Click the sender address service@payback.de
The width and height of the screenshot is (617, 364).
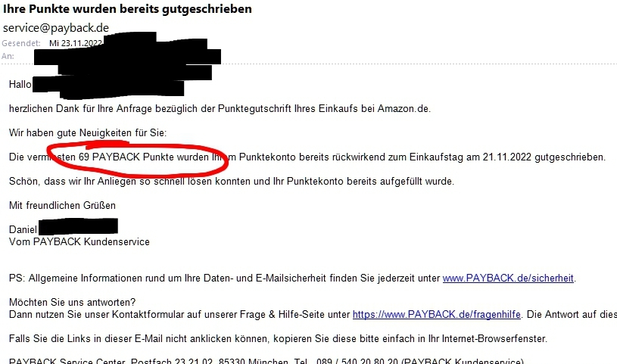56,27
